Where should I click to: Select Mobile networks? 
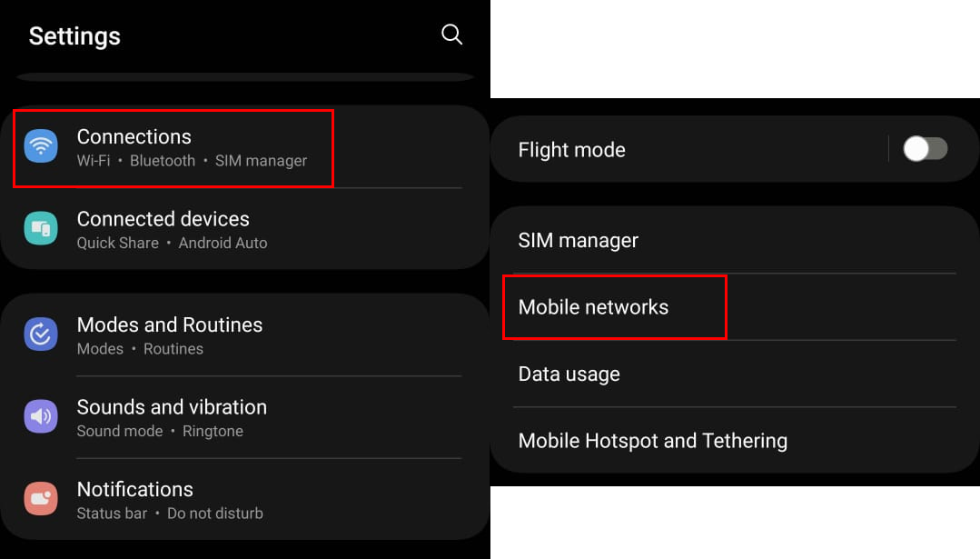point(593,307)
